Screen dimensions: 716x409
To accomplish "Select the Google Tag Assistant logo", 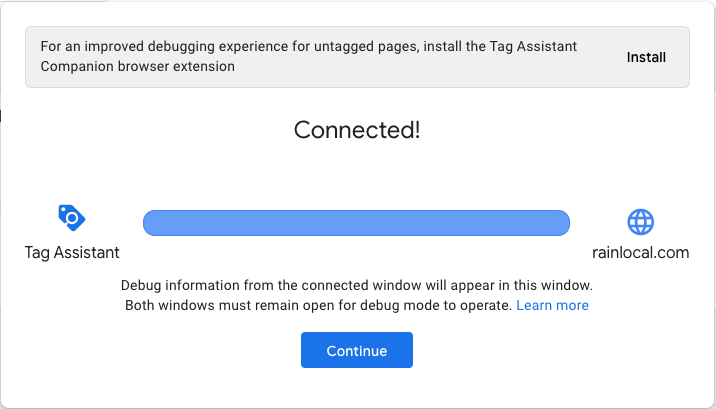I will coord(72,217).
